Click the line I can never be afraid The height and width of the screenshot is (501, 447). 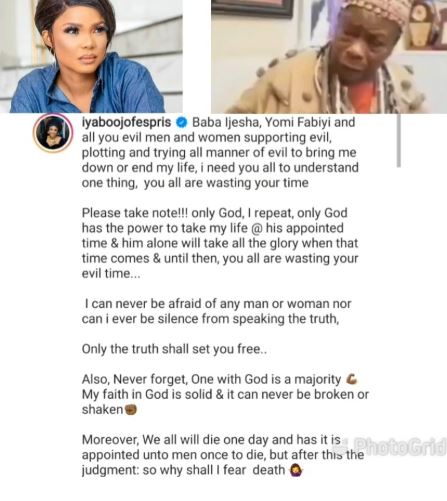[x=217, y=304]
